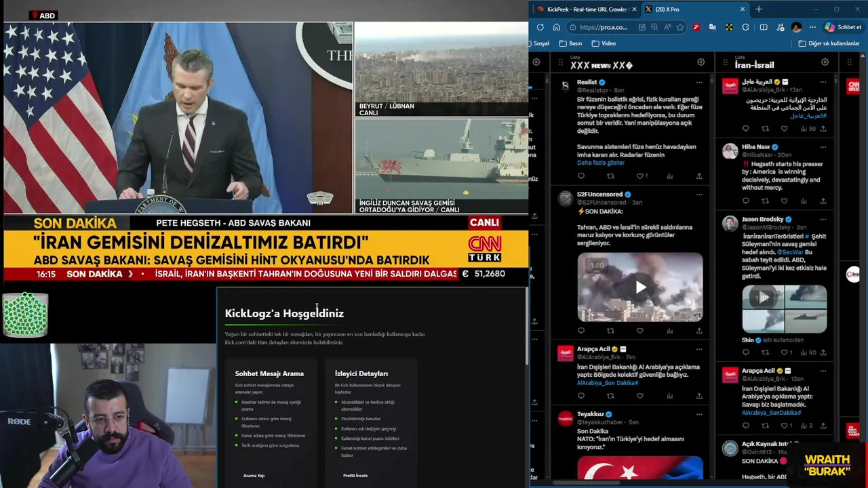Click the AlArabiya_SonDakika# hashtag in İran-İsrail column

772,413
